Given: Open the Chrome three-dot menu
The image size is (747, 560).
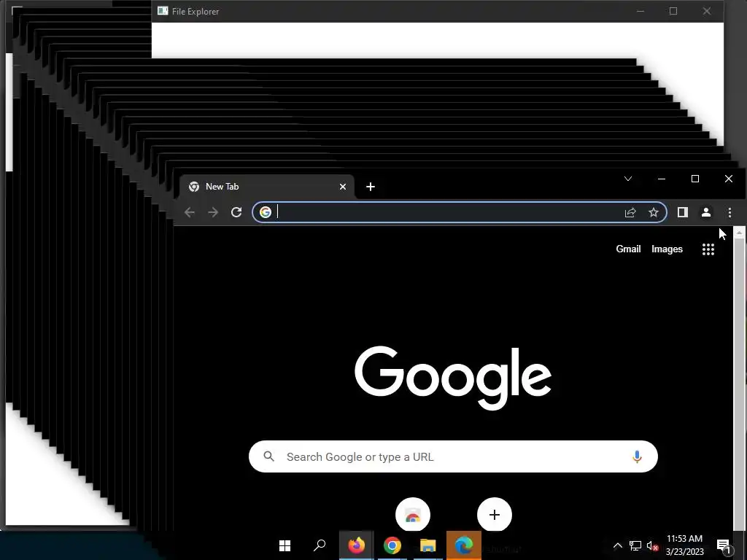Looking at the screenshot, I should 729,212.
